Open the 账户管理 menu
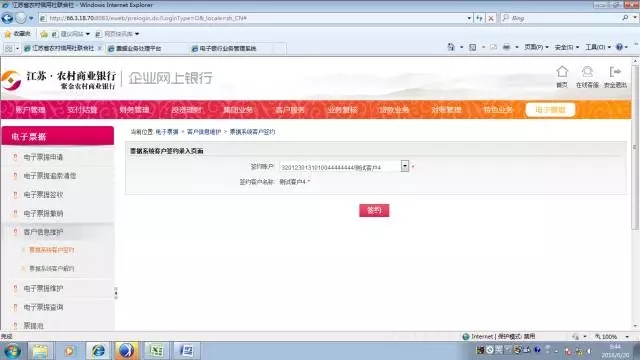The image size is (640, 360). tap(30, 110)
